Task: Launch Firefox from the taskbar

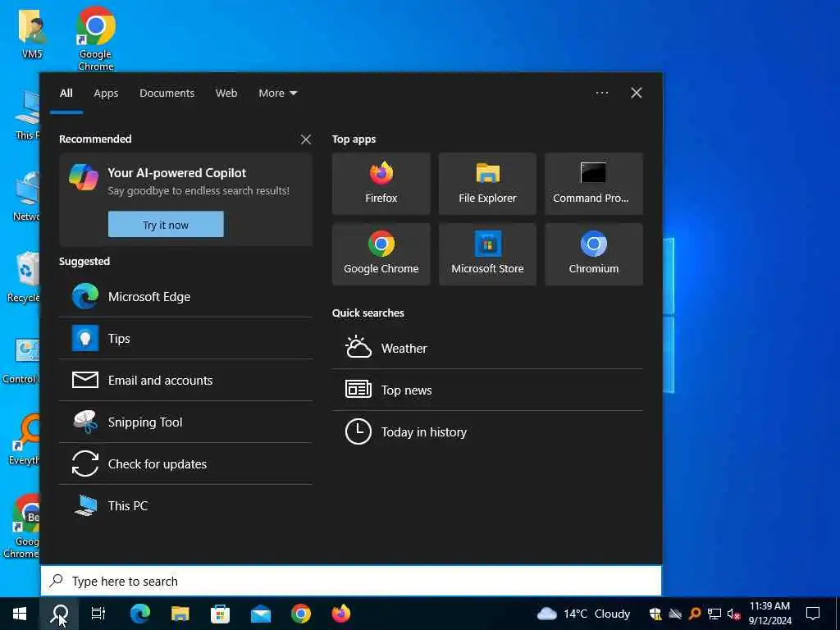Action: point(341,614)
